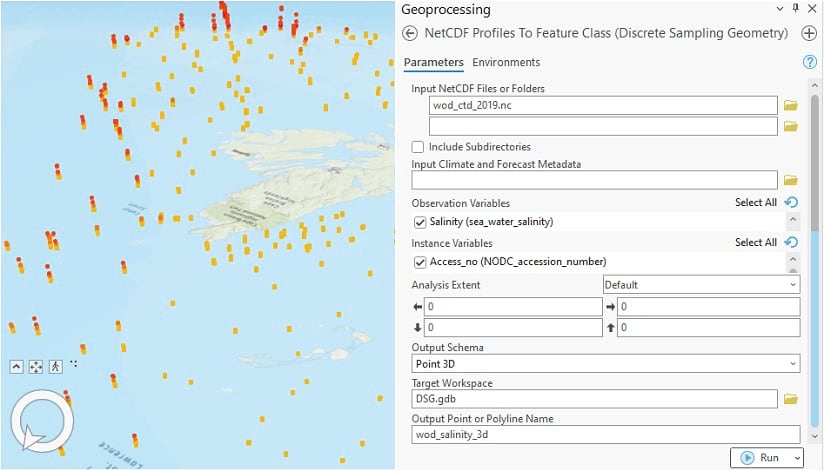824x470 pixels.
Task: Uncheck Access_no (NODC_accession_number) variable
Action: (x=419, y=262)
